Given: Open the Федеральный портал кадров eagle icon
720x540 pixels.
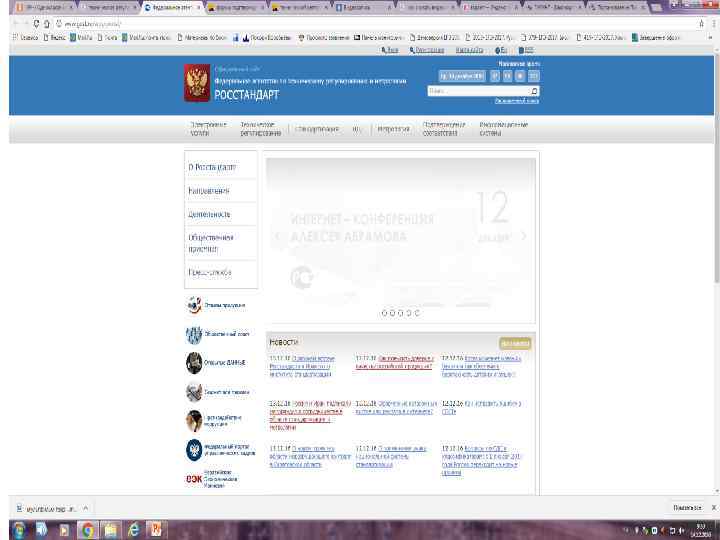Looking at the screenshot, I should point(194,450).
